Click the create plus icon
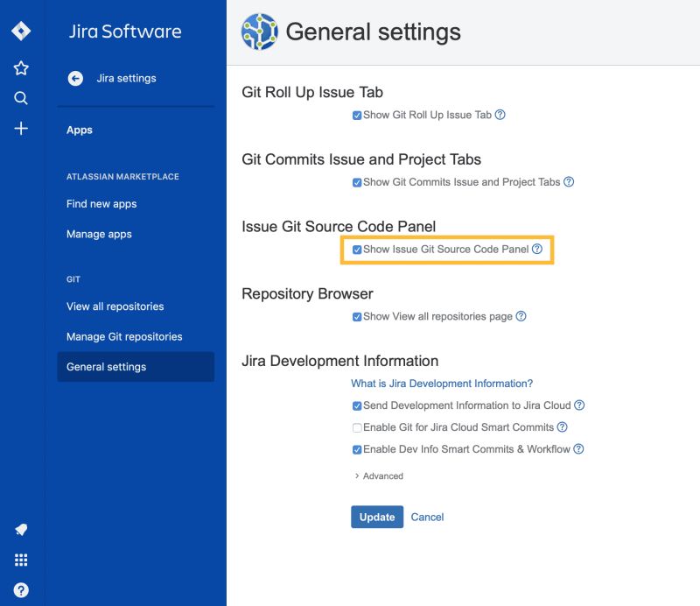700x606 pixels. [19, 128]
